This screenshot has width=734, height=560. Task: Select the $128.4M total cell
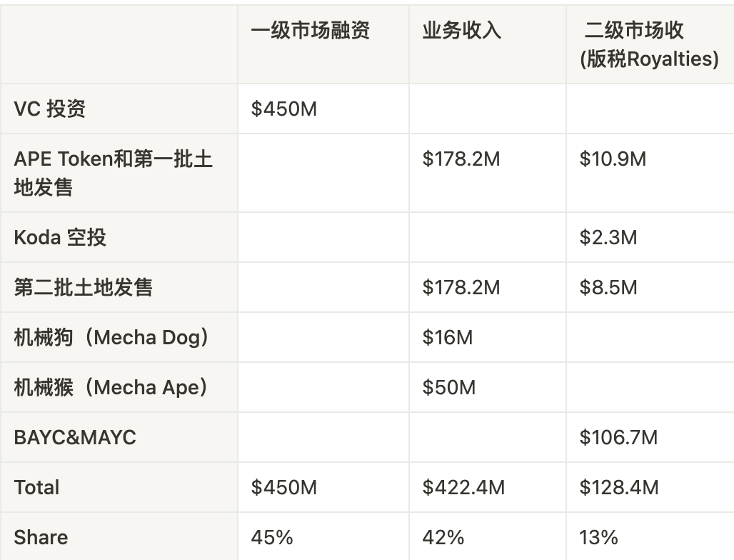(x=618, y=487)
